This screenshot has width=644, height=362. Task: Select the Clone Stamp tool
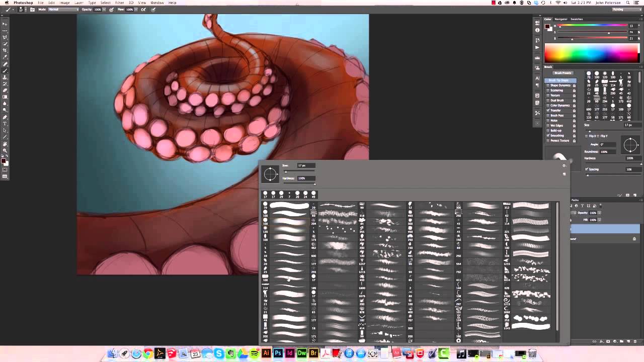[x=6, y=77]
